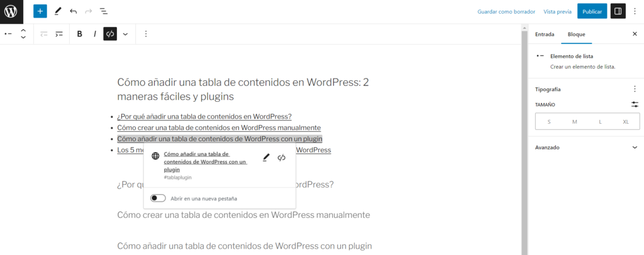The height and width of the screenshot is (255, 644).
Task: Move list item down
Action: pyautogui.click(x=23, y=38)
